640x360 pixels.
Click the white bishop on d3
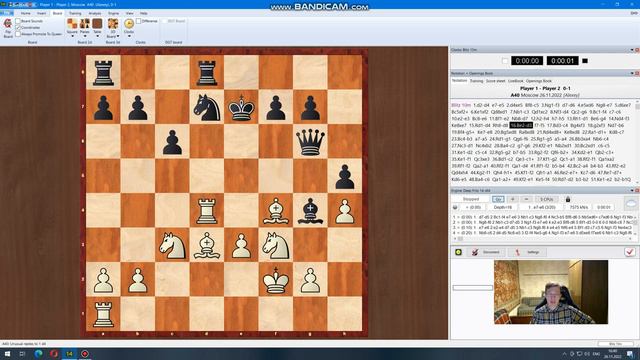point(207,246)
